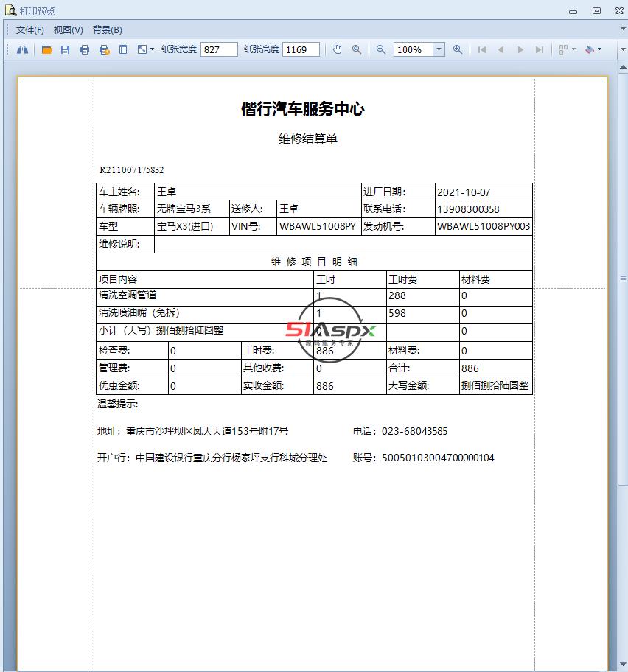Click the vertical scrollbar up arrow
628x672 pixels.
point(623,67)
